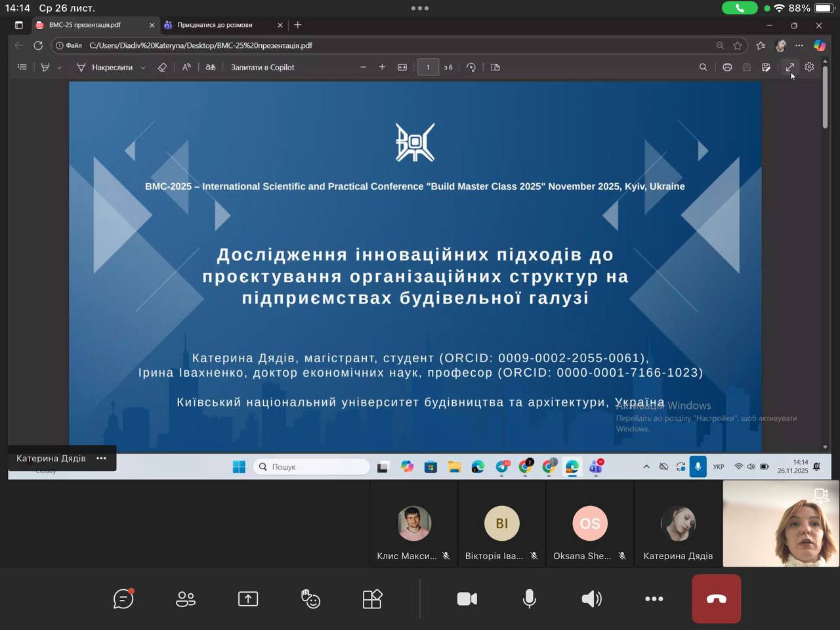The image size is (840, 630).
Task: Open raise hand and reactions
Action: (310, 598)
